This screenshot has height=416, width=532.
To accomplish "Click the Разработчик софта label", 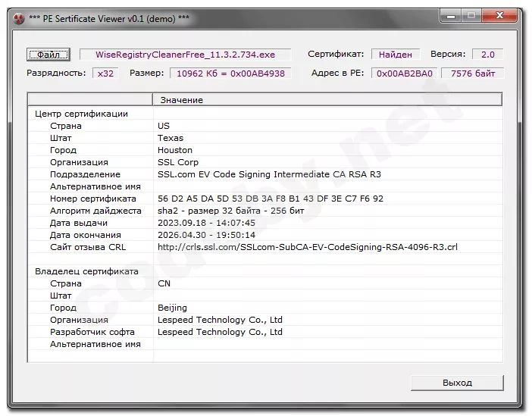I will click(x=92, y=332).
